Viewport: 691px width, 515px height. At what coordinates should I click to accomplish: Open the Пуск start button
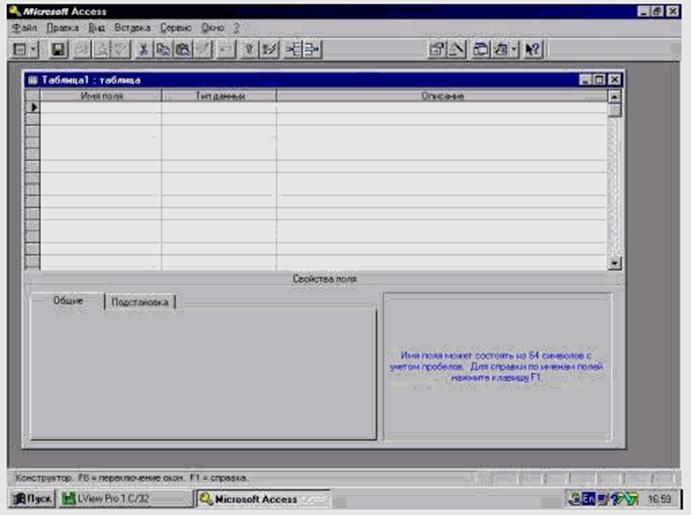click(32, 499)
